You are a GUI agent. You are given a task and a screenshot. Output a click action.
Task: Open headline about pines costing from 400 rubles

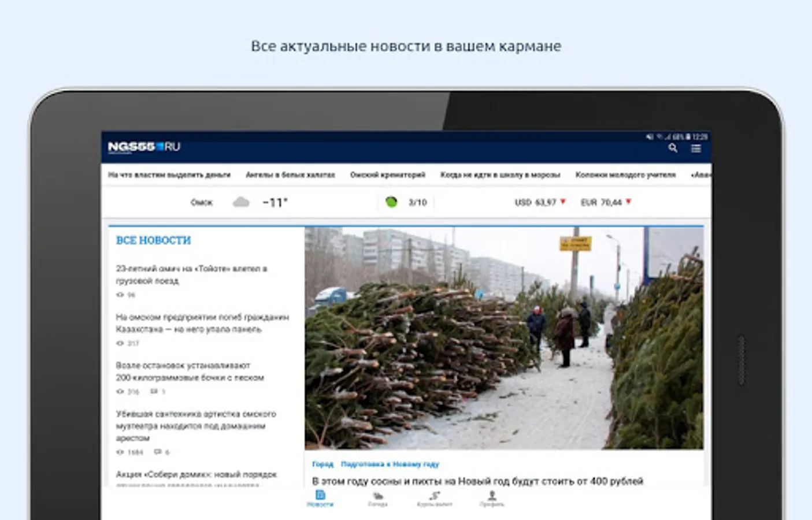point(477,481)
